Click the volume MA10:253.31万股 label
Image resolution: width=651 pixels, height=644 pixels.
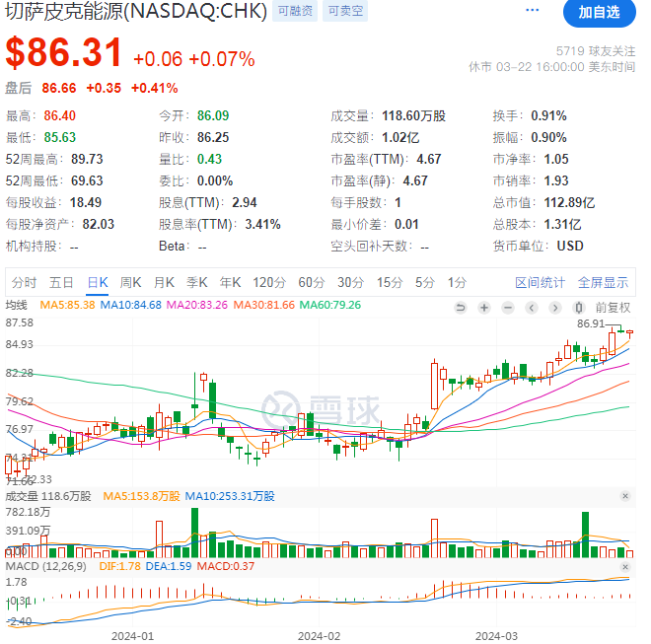point(230,496)
